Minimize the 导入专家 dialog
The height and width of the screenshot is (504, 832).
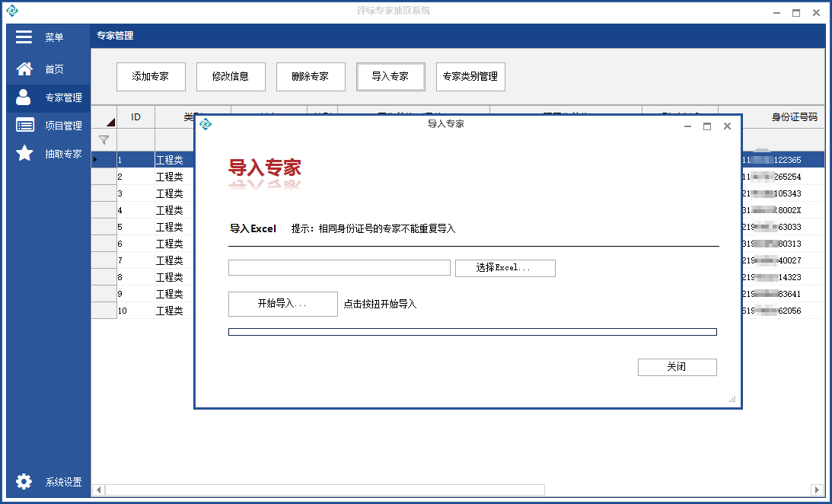pyautogui.click(x=687, y=126)
